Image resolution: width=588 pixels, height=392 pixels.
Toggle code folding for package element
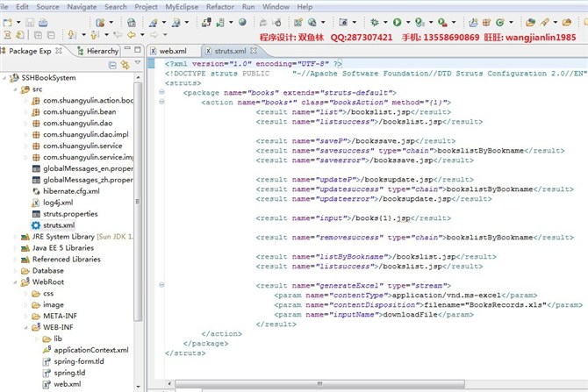click(161, 92)
